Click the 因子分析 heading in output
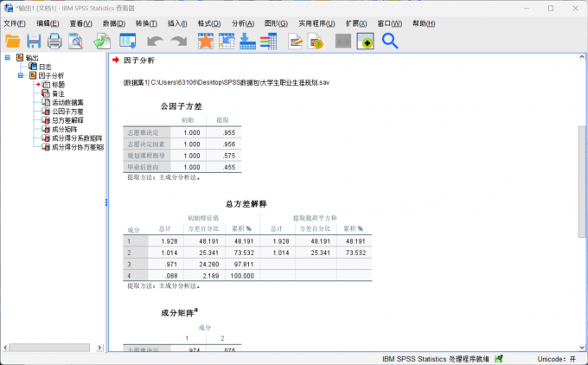Viewport: 588px width, 365px height. click(x=138, y=61)
